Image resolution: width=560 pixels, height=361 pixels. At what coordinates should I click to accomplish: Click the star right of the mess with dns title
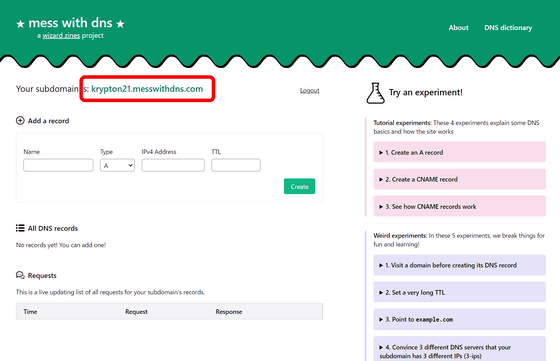click(x=120, y=24)
